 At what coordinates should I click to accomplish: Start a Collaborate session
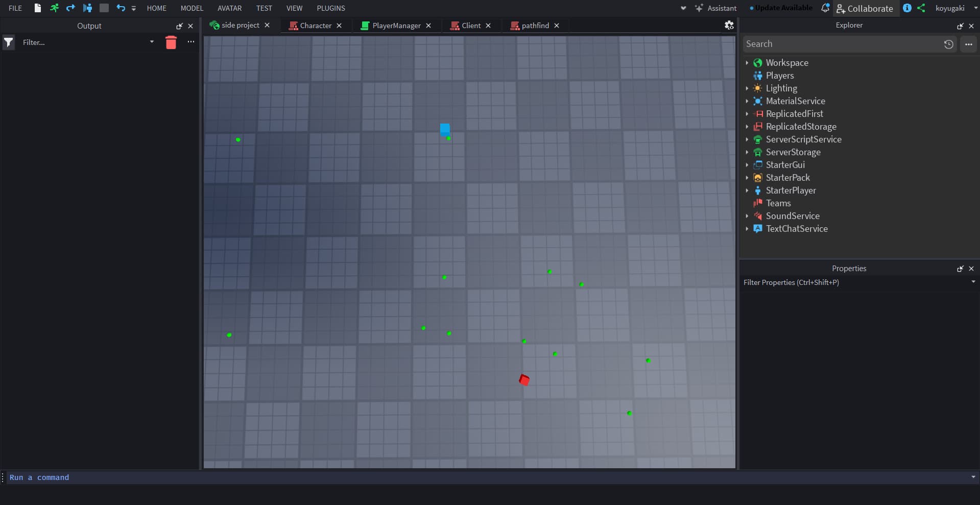click(865, 8)
